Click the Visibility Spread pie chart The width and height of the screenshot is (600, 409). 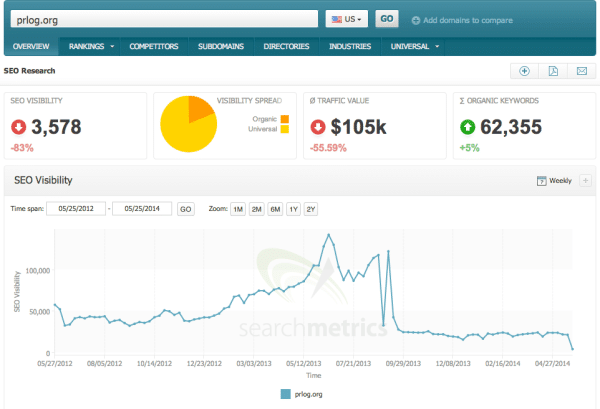[189, 124]
